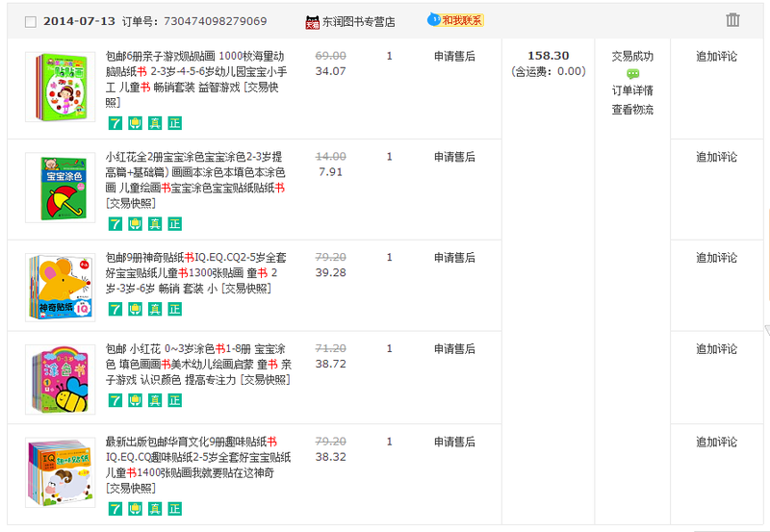Click the '正' badge on 神奇贴纸 item
770x532 pixels.
point(174,309)
